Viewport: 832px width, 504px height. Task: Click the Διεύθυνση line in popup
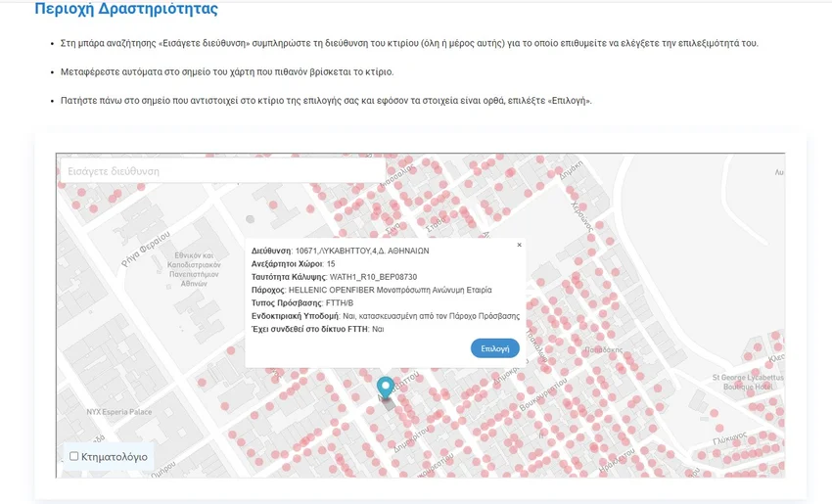(340, 252)
